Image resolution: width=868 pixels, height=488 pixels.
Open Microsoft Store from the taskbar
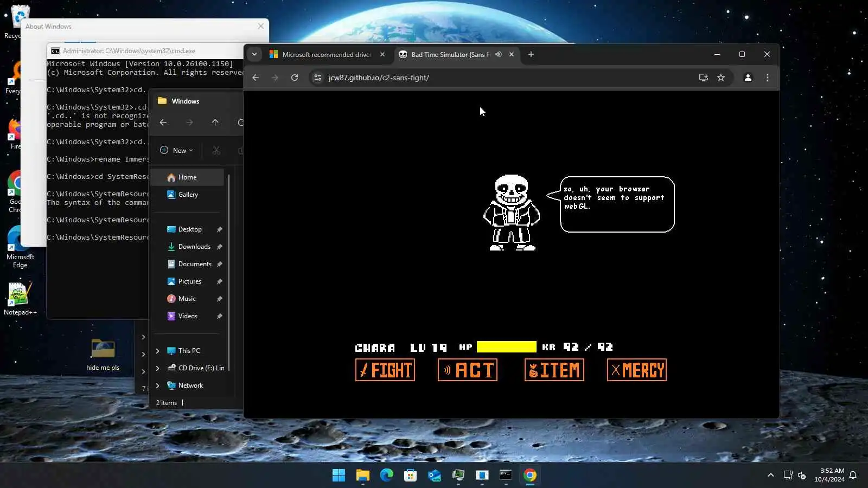(x=410, y=476)
